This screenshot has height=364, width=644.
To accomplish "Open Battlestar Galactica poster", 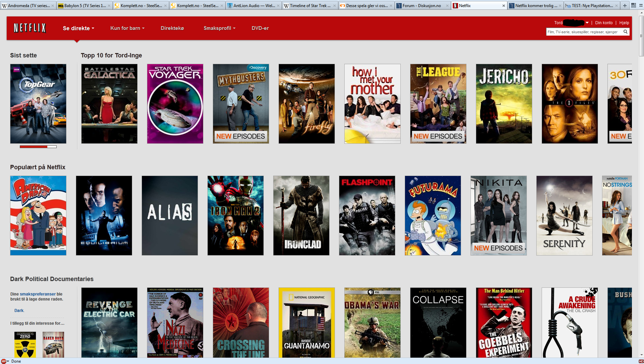I will (109, 104).
